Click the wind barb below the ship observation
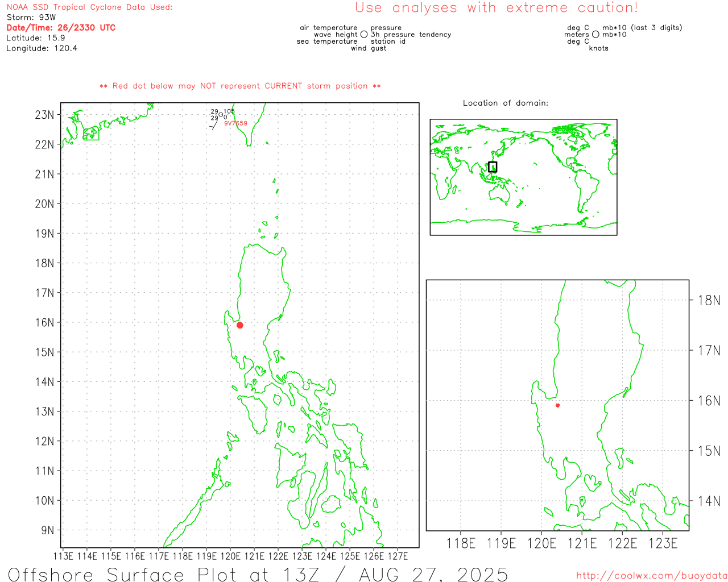 click(x=214, y=126)
